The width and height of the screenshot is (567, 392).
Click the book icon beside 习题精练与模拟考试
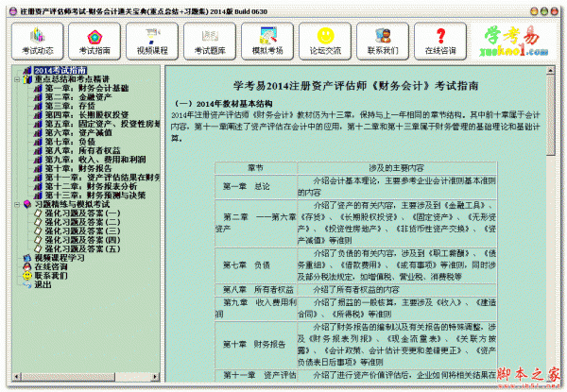tap(27, 204)
